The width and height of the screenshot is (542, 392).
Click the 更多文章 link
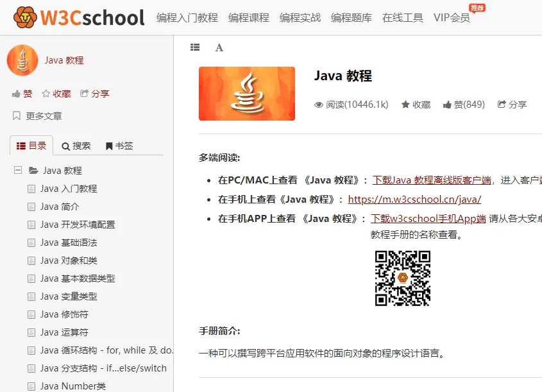click(x=44, y=115)
